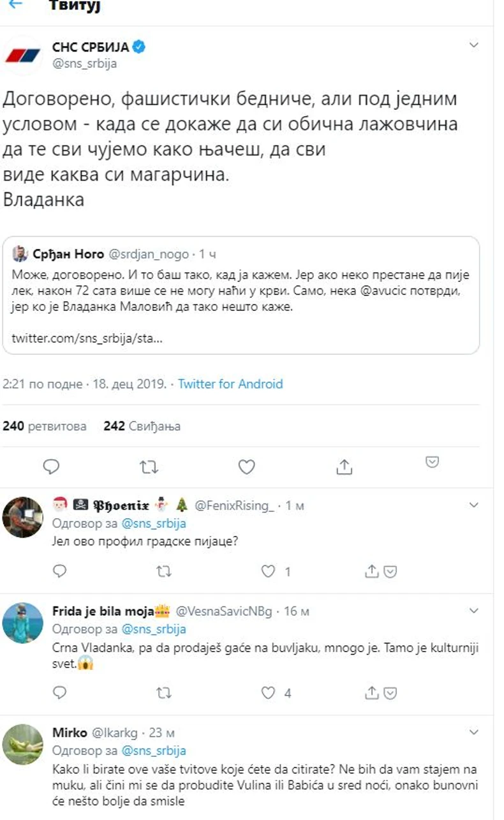View the 242 likes list

pos(142,426)
